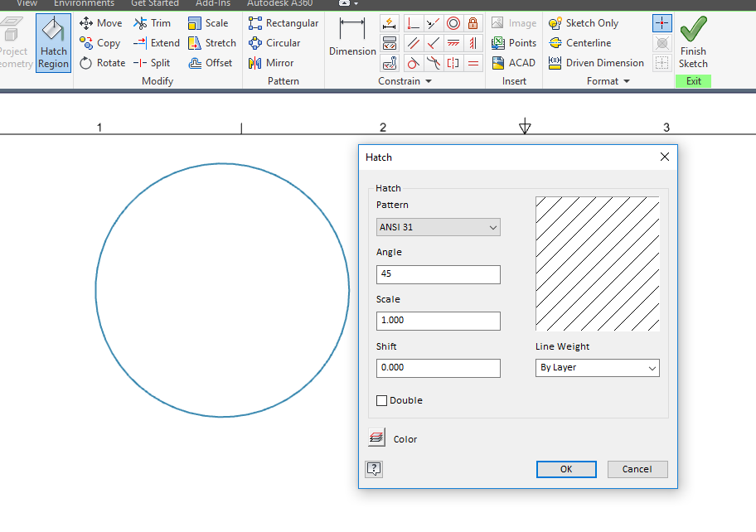Activate the Stretch tool
The height and width of the screenshot is (532, 756).
pyautogui.click(x=212, y=43)
